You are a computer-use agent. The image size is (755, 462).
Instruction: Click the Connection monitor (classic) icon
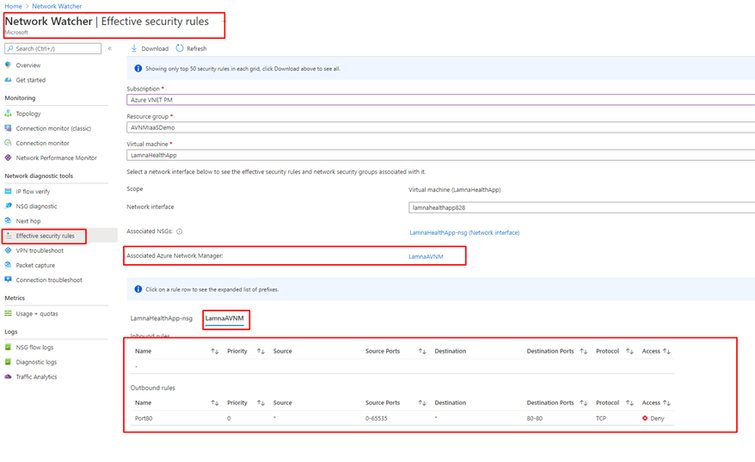[8, 128]
